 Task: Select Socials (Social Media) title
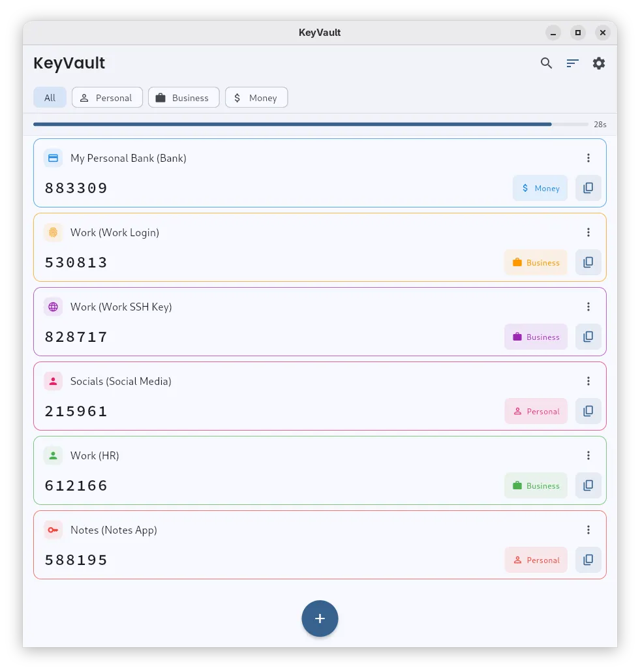pos(121,382)
